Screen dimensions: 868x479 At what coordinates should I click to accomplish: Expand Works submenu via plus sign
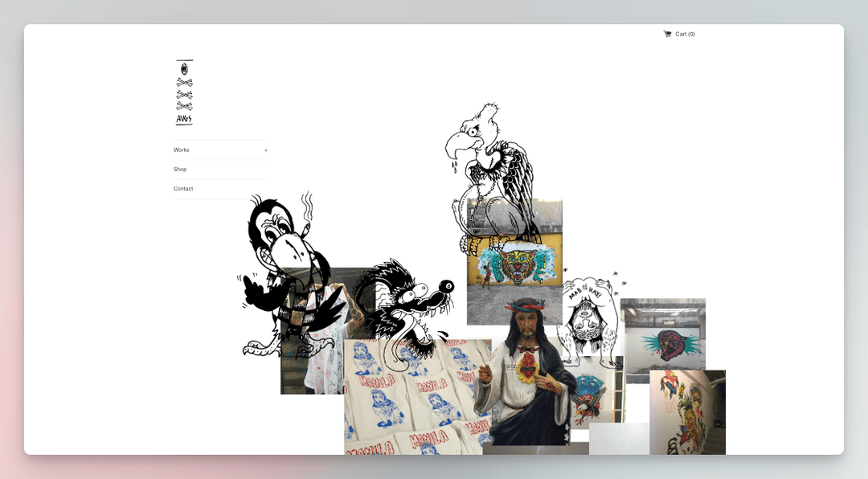click(x=266, y=150)
